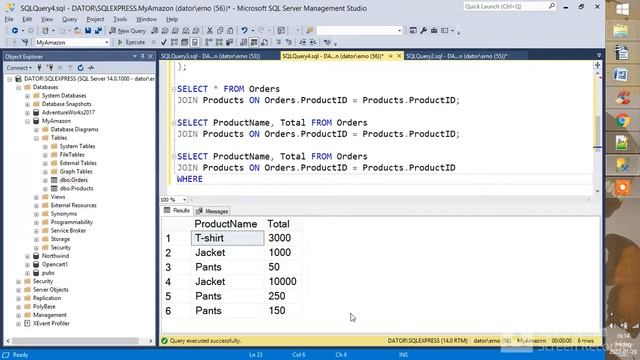The image size is (640, 360).
Task: Click Refresh icon in Object Explorer
Action: tap(80, 68)
